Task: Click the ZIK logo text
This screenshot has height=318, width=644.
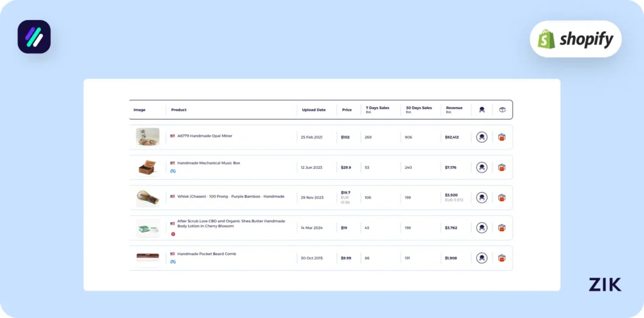Action: (x=604, y=285)
